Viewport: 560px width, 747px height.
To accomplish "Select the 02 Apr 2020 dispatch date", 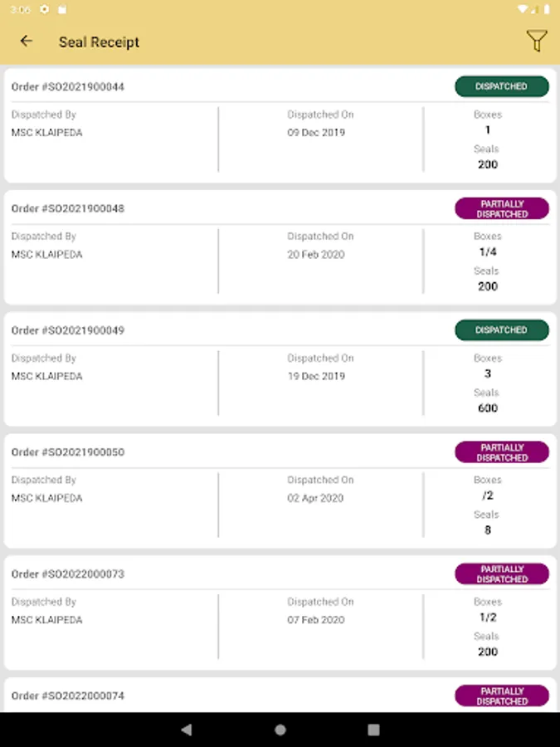I will point(315,499).
